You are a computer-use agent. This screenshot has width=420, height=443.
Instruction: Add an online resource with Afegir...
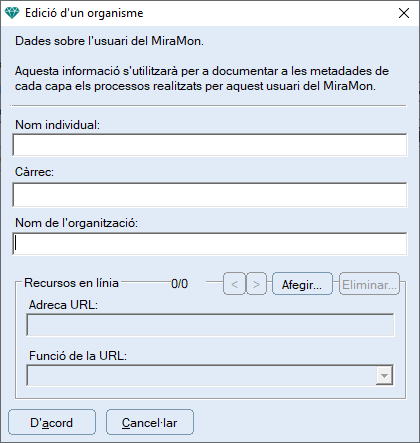[302, 284]
